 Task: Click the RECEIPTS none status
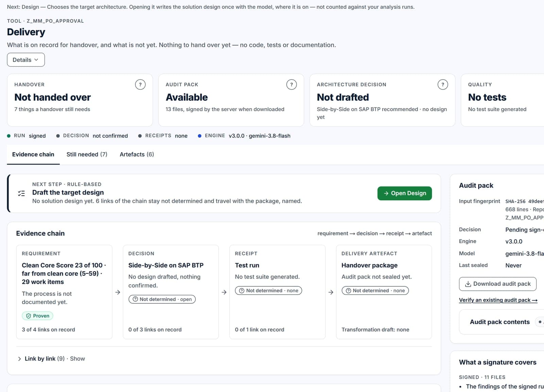tap(163, 136)
